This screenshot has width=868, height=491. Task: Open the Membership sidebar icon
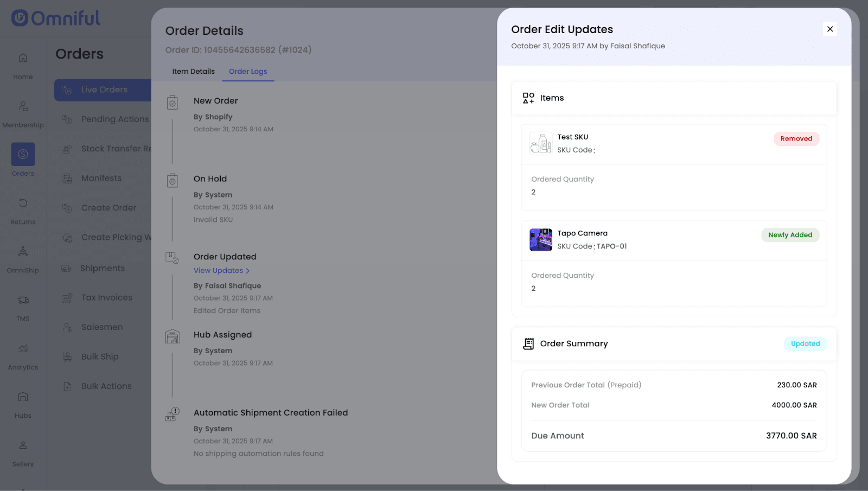point(23,106)
